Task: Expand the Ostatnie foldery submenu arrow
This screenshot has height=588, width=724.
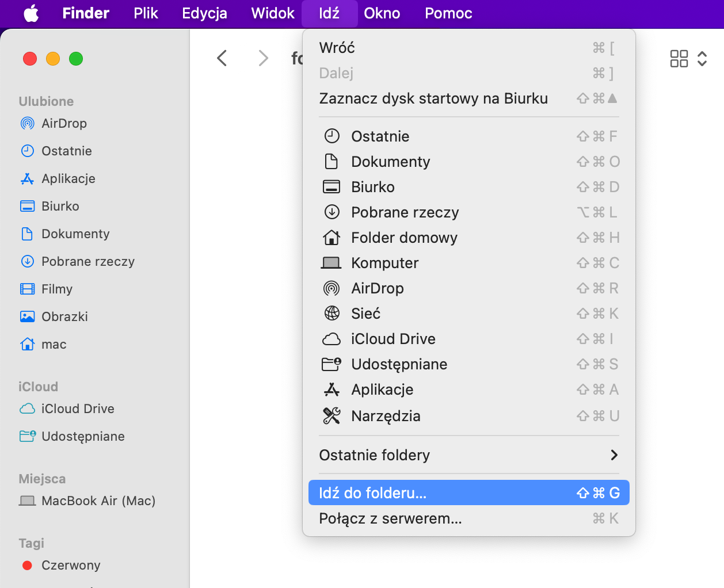Action: (614, 455)
